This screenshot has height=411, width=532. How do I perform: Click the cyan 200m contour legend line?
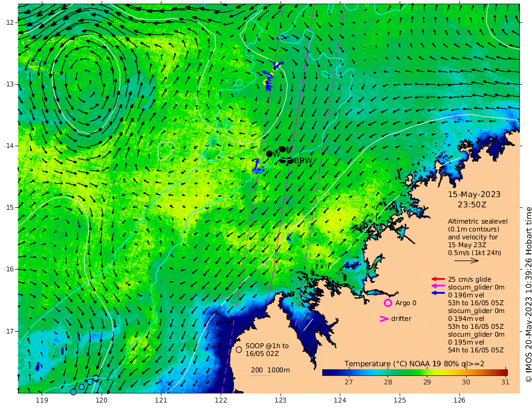click(x=261, y=375)
